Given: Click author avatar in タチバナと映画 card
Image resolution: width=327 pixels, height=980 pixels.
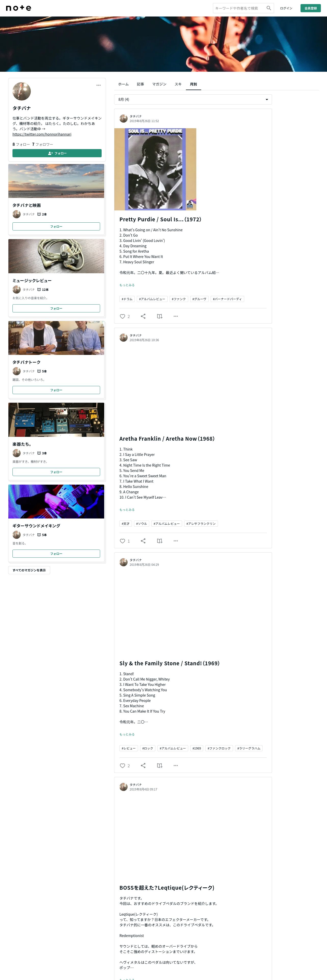Looking at the screenshot, I should [x=16, y=214].
